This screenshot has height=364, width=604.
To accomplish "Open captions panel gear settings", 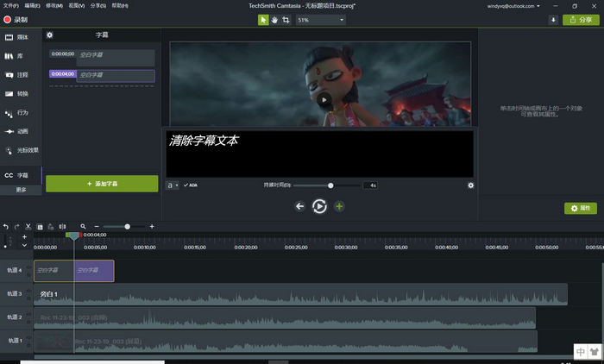I will point(50,35).
